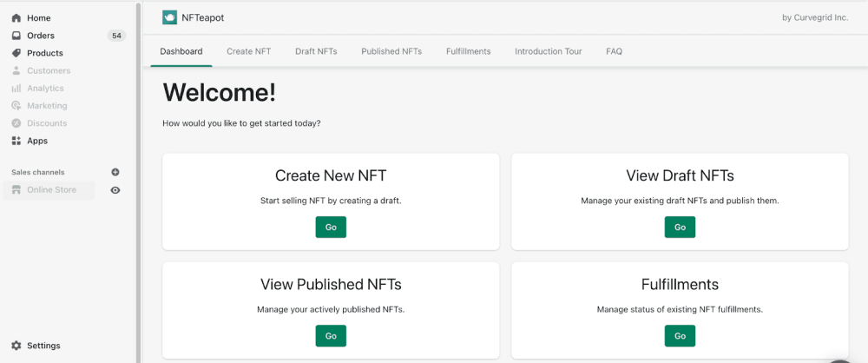The image size is (868, 363).
Task: Switch to the Create NFT tab
Action: pos(248,51)
